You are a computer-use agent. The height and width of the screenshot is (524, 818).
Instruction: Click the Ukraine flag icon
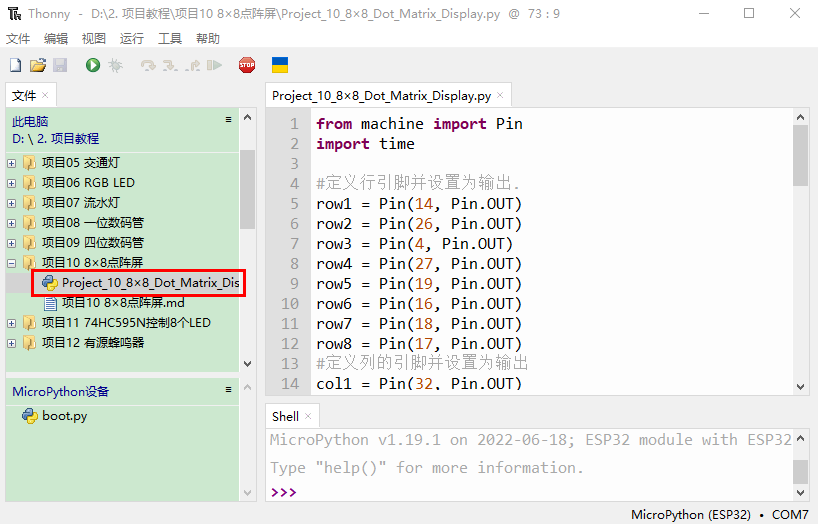(x=280, y=65)
